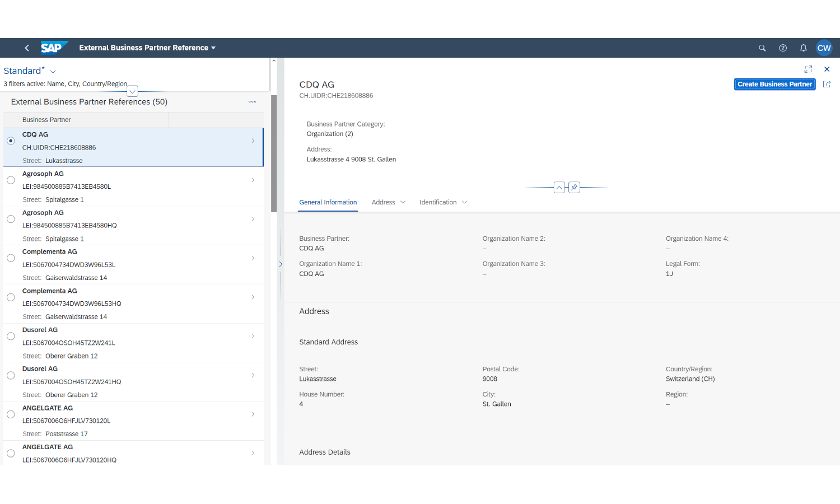Open Agrosoph AG LEI ending 4580L row arrow
The width and height of the screenshot is (840, 504).
253,180
